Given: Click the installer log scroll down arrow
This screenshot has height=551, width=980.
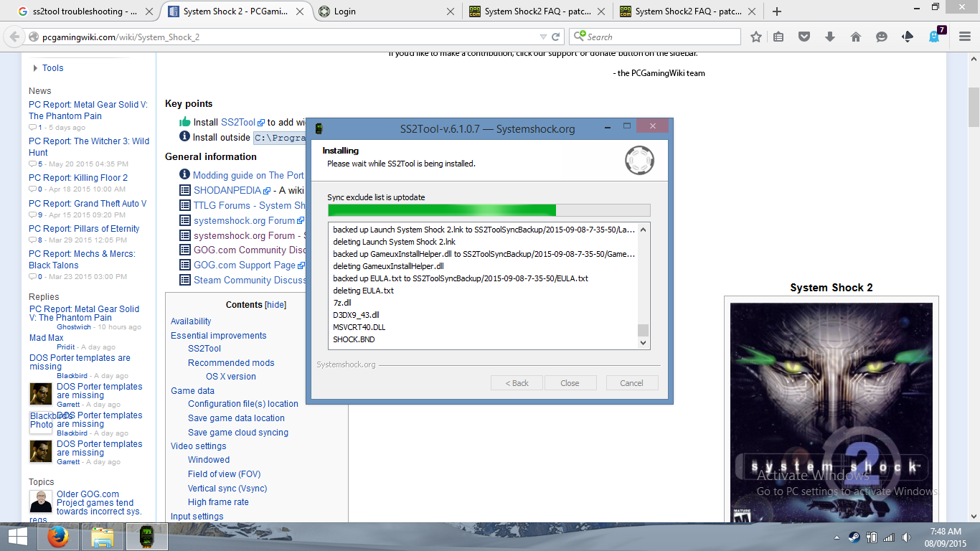Looking at the screenshot, I should pos(644,343).
